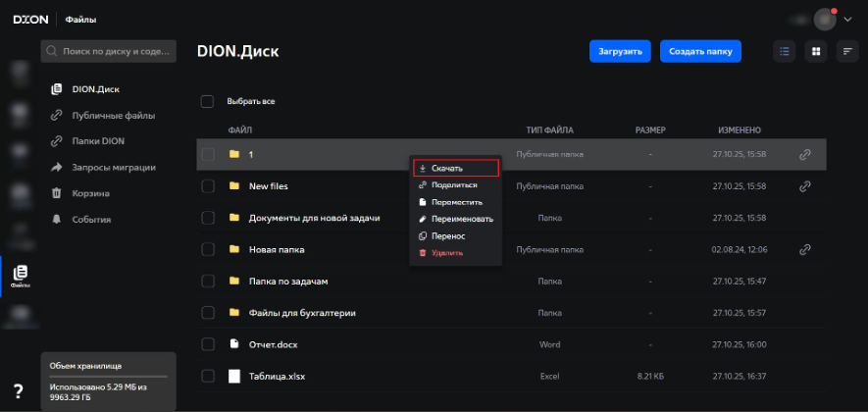Click link icon for Новая папка row
Screen dimensions: 868x412
[805, 249]
